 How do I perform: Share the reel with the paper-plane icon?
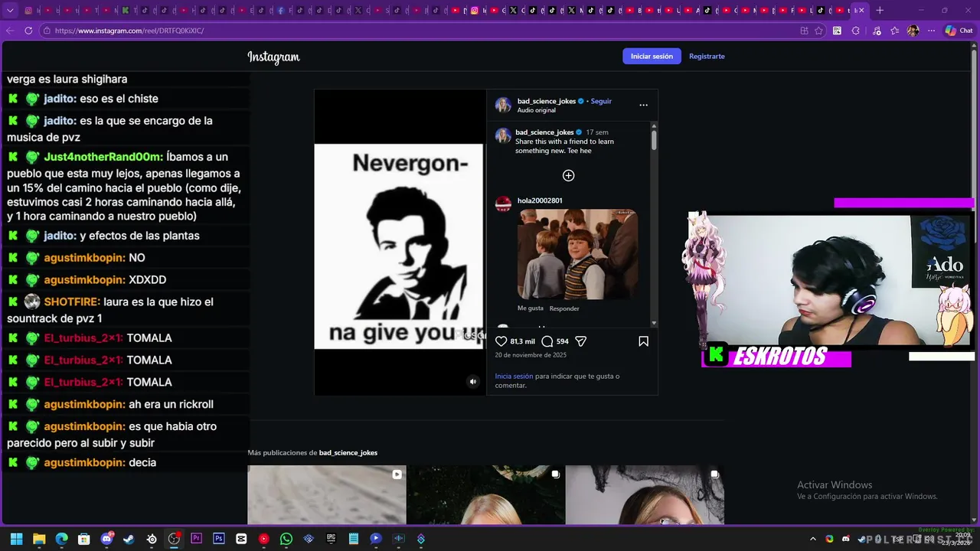[580, 341]
